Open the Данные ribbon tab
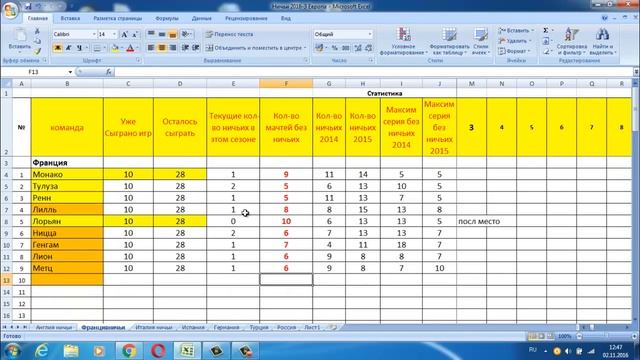The width and height of the screenshot is (640, 360). [x=202, y=18]
